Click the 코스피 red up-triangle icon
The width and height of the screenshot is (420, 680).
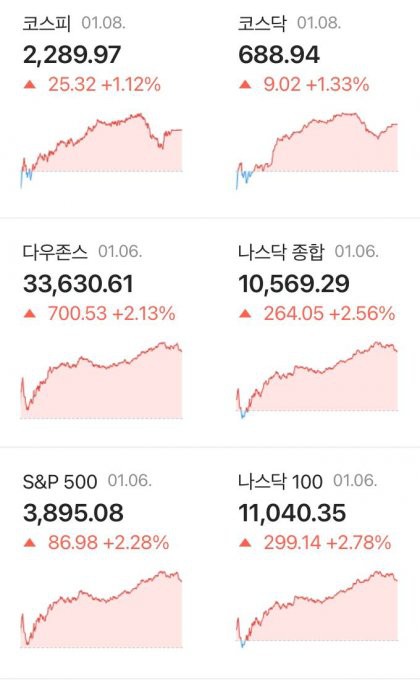[30, 84]
